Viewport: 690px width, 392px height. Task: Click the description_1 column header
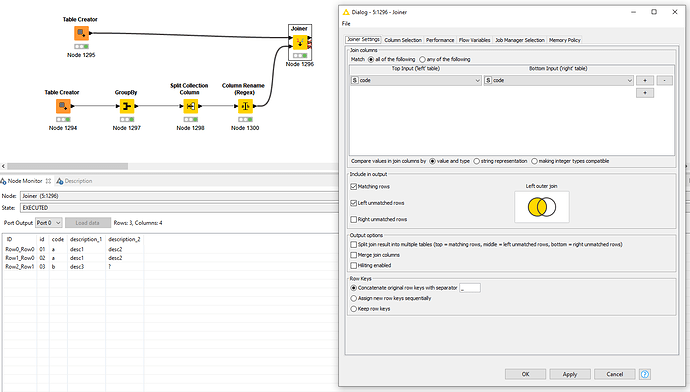point(86,239)
